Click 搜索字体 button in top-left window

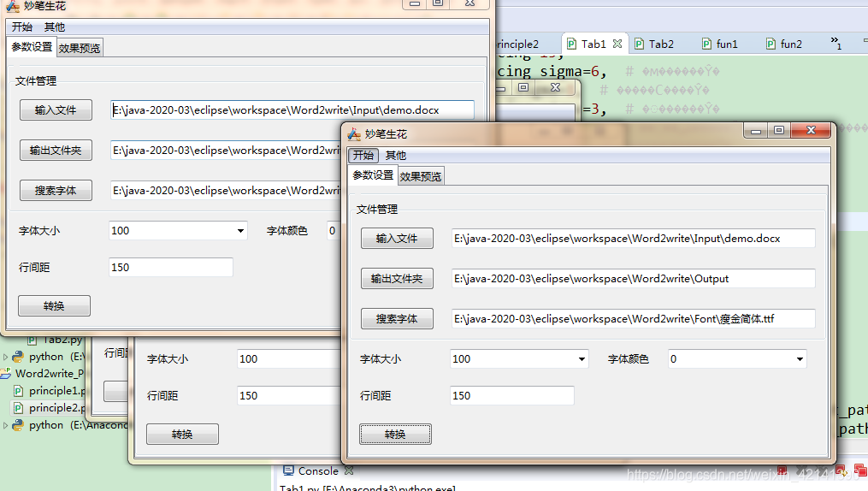coord(56,191)
